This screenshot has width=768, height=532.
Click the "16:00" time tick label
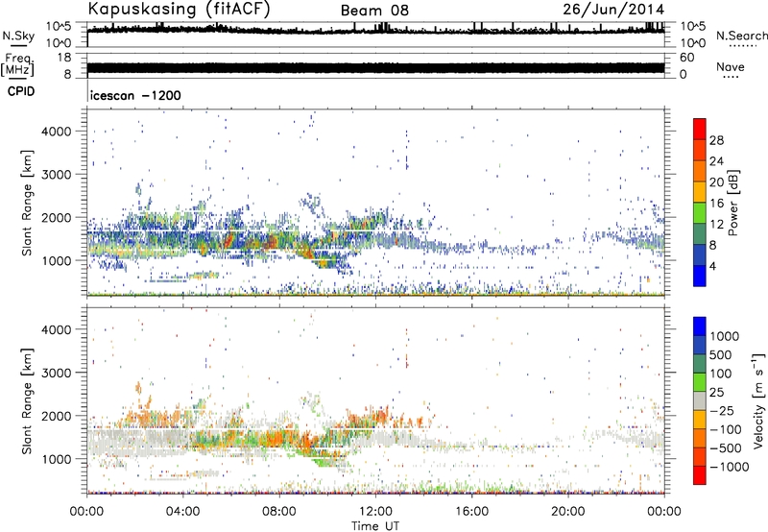click(x=471, y=512)
